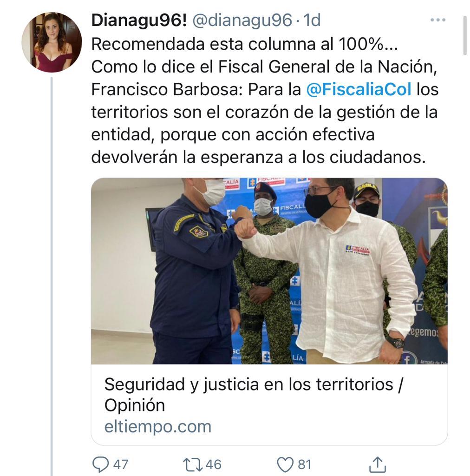Open the reply comment icon
Image resolution: width=470 pixels, height=476 pixels.
pyautogui.click(x=100, y=464)
